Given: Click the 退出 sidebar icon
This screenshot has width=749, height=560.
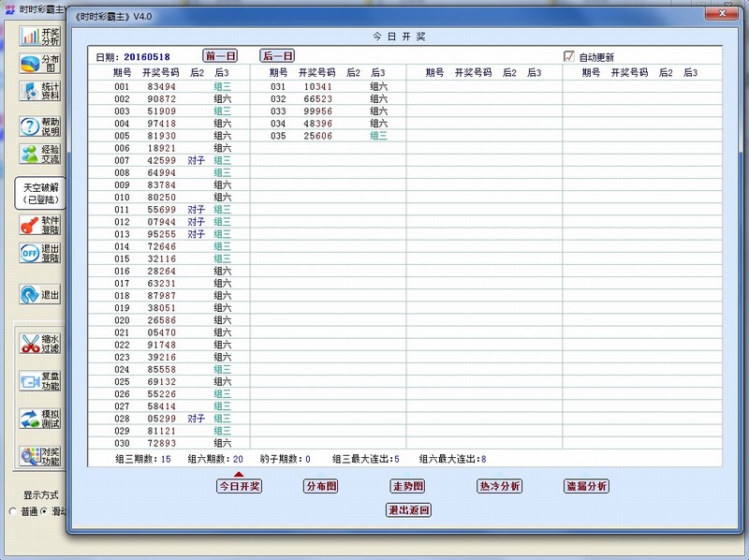Looking at the screenshot, I should point(31,294).
